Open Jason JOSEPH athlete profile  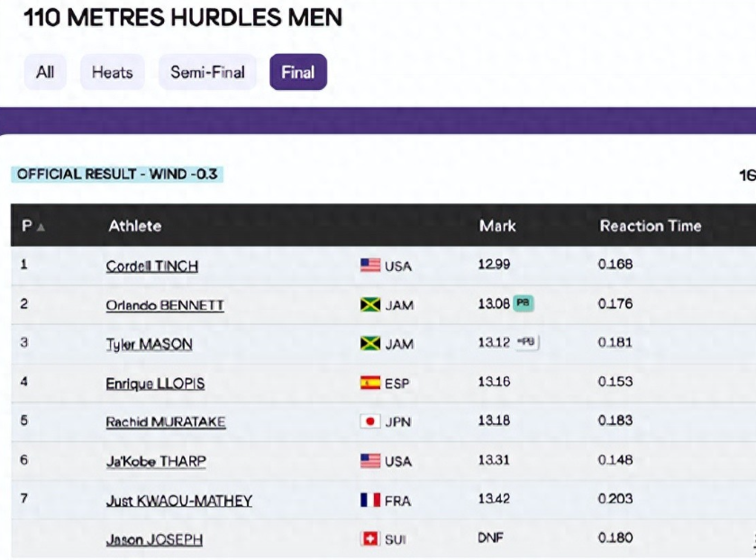[154, 540]
